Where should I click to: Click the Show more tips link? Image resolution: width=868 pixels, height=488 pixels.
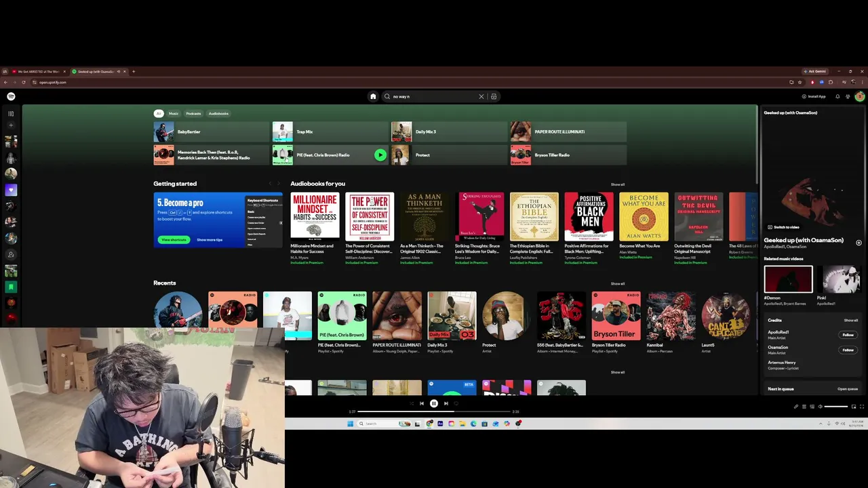210,239
